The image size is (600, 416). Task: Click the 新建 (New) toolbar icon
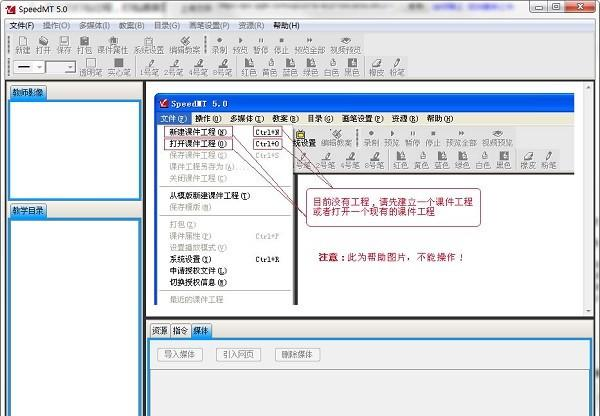point(23,45)
